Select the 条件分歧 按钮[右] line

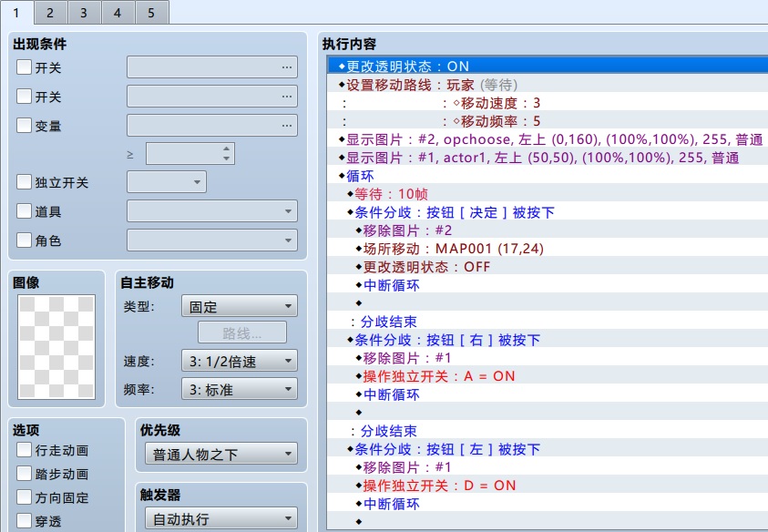548,340
